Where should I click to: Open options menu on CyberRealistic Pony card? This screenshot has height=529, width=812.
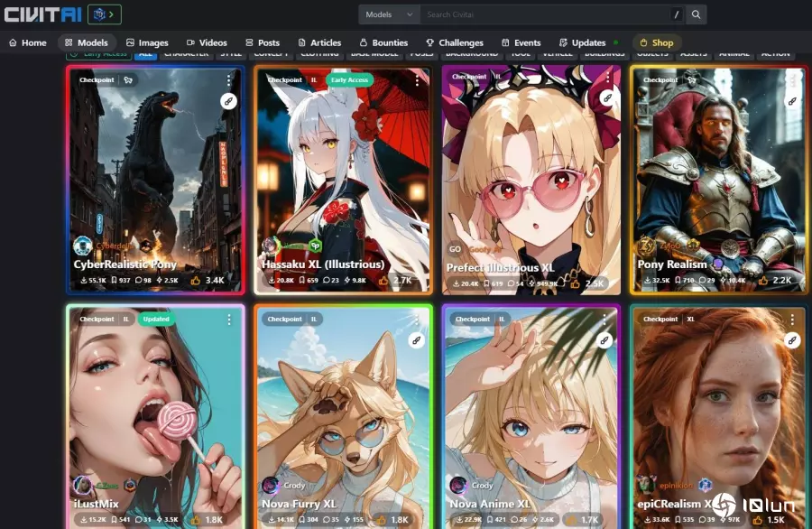(x=229, y=79)
